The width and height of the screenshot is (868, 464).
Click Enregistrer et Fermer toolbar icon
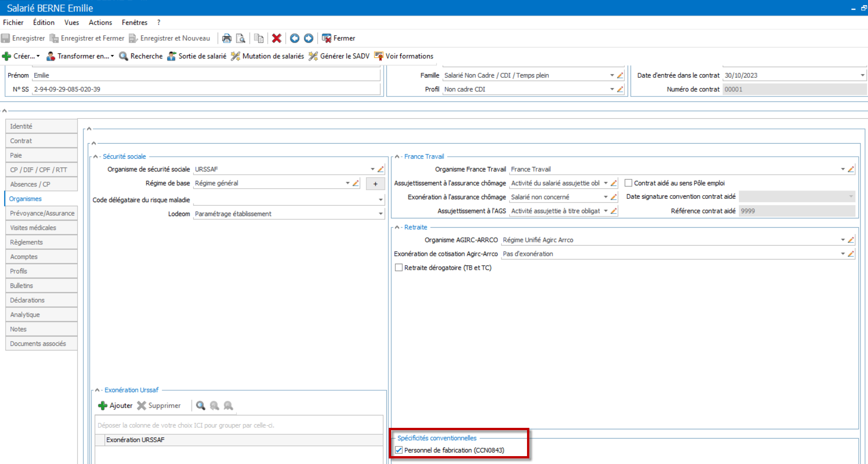coord(54,38)
